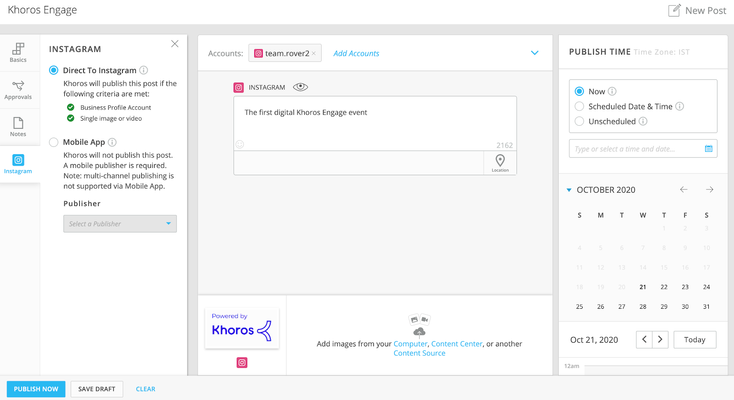Click the cloud upload media icon
734x400 pixels.
tap(419, 332)
